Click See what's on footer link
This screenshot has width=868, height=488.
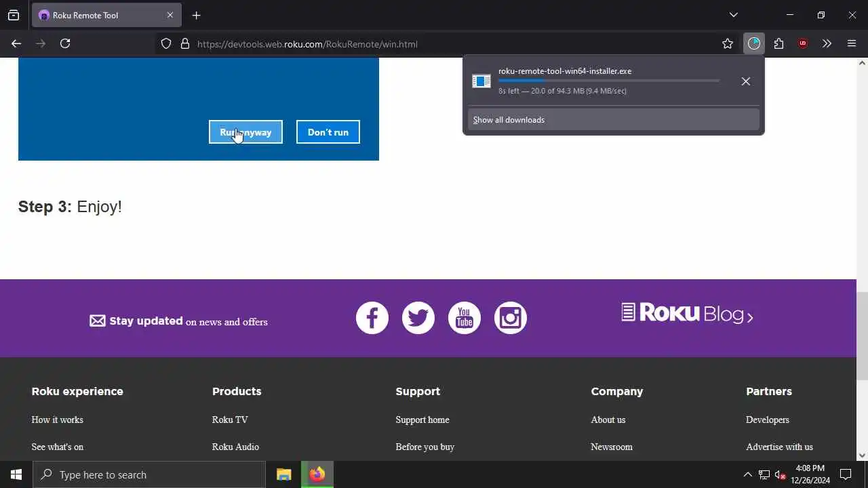[57, 447]
